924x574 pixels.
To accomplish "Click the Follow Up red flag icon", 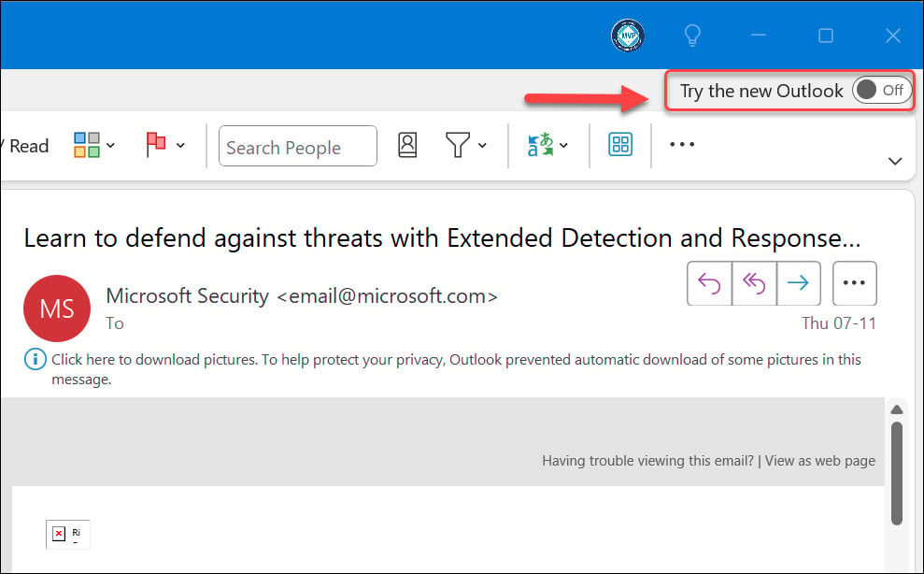I will 156,145.
